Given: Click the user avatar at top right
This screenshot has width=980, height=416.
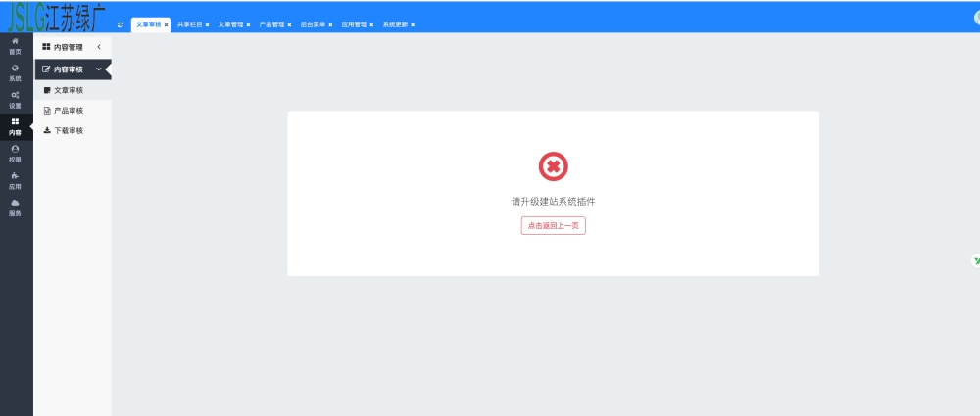Looking at the screenshot, I should tap(977, 19).
